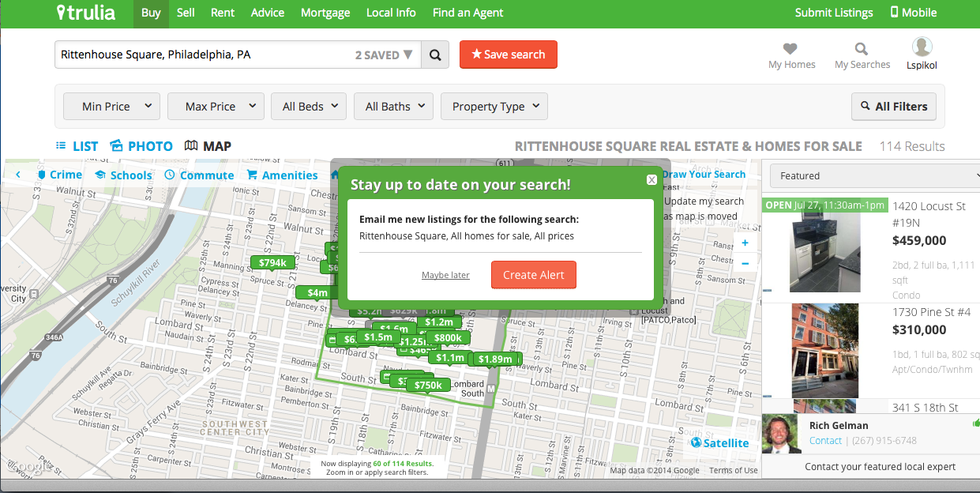Click Draw Your Search link
Screen dimensions: 980x493
coord(704,174)
